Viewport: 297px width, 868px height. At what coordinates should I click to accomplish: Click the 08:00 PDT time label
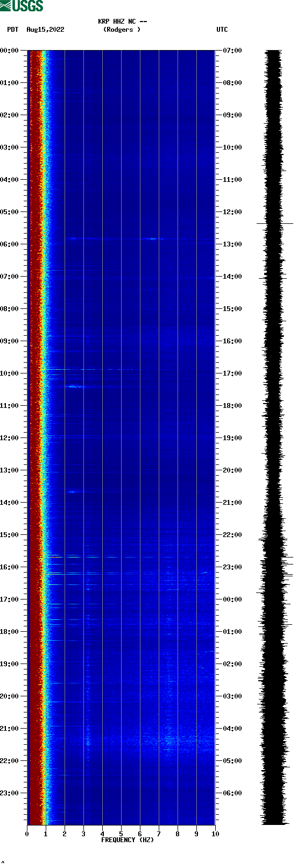(x=10, y=309)
